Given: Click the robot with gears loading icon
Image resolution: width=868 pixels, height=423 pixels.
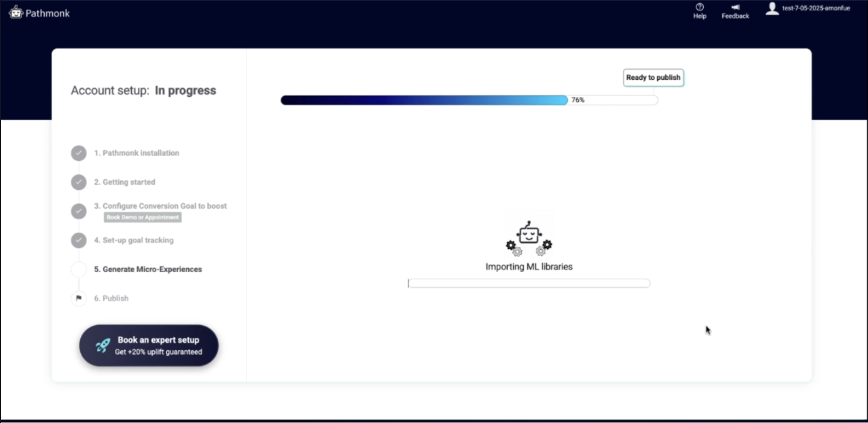Looking at the screenshot, I should tap(529, 238).
